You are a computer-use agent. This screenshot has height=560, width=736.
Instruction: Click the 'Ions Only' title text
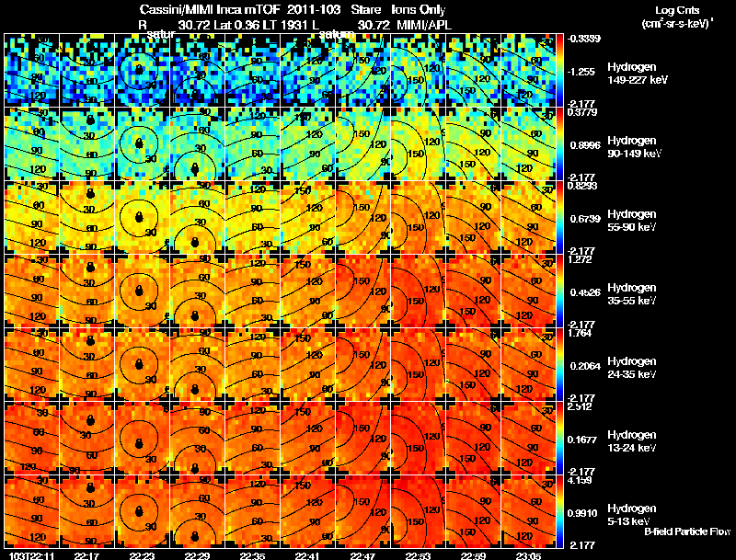419,9
